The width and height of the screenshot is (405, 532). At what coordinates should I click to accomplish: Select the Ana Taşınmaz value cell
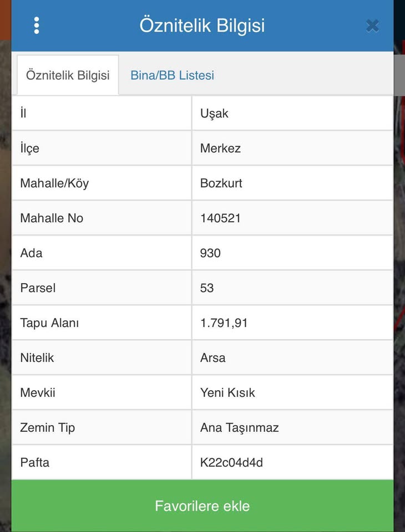tap(239, 428)
